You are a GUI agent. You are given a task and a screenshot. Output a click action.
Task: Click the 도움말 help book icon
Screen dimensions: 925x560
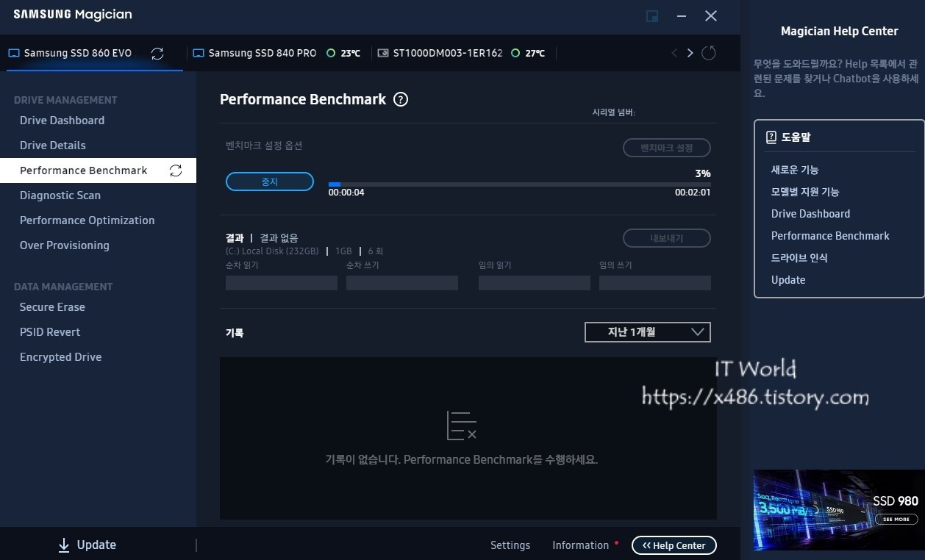tap(771, 137)
